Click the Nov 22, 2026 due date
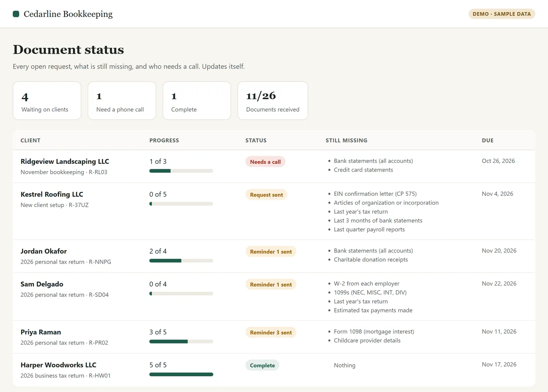The height and width of the screenshot is (392, 548). 499,284
